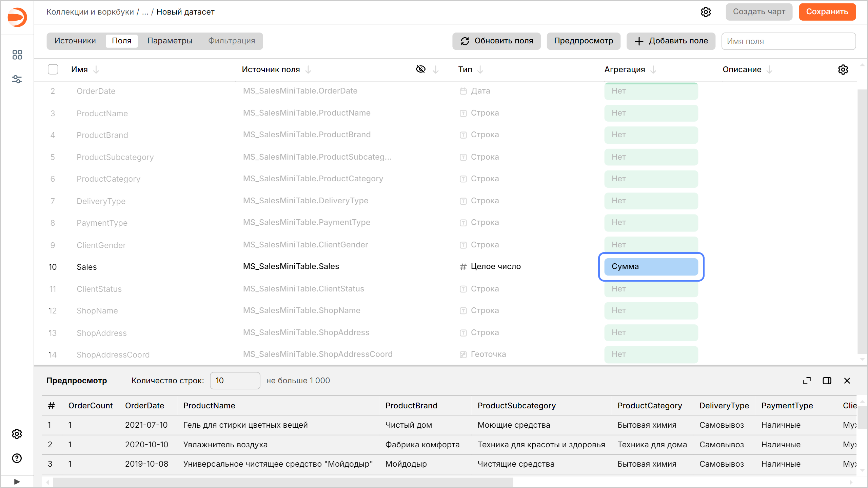Toggle select-all checkbox in table header
The image size is (868, 488).
[x=53, y=69]
